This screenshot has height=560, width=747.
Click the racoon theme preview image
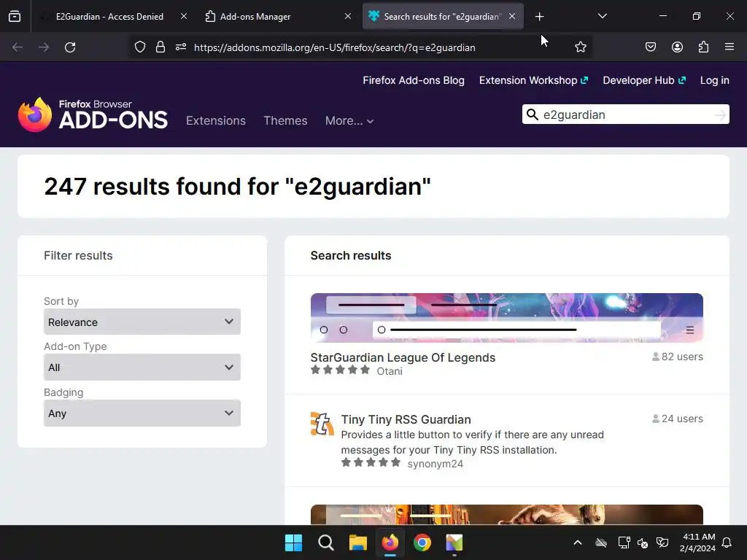(507, 515)
